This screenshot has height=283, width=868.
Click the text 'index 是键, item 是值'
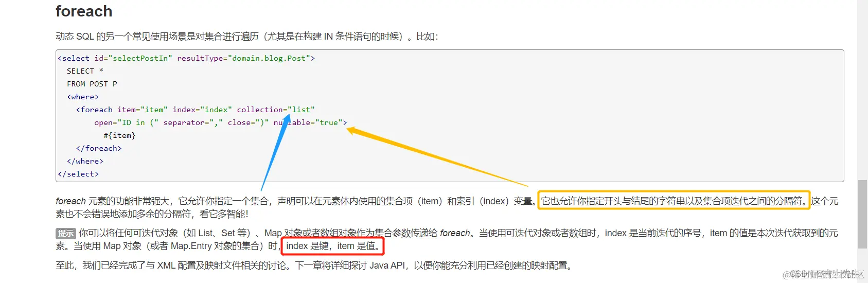coord(332,246)
